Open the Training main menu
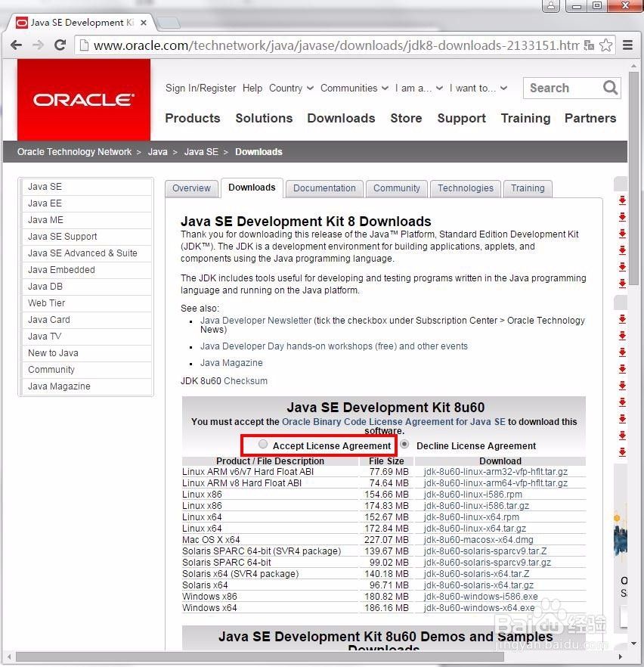 click(525, 118)
